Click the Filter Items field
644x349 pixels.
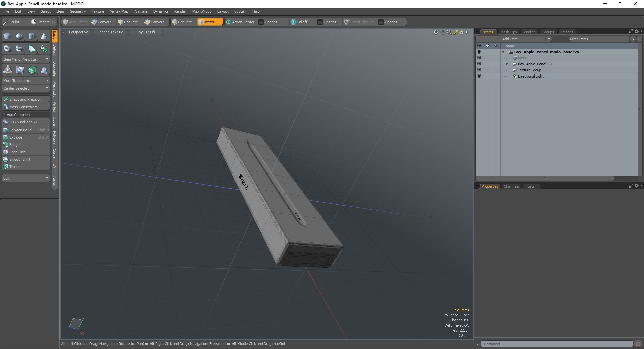click(598, 39)
